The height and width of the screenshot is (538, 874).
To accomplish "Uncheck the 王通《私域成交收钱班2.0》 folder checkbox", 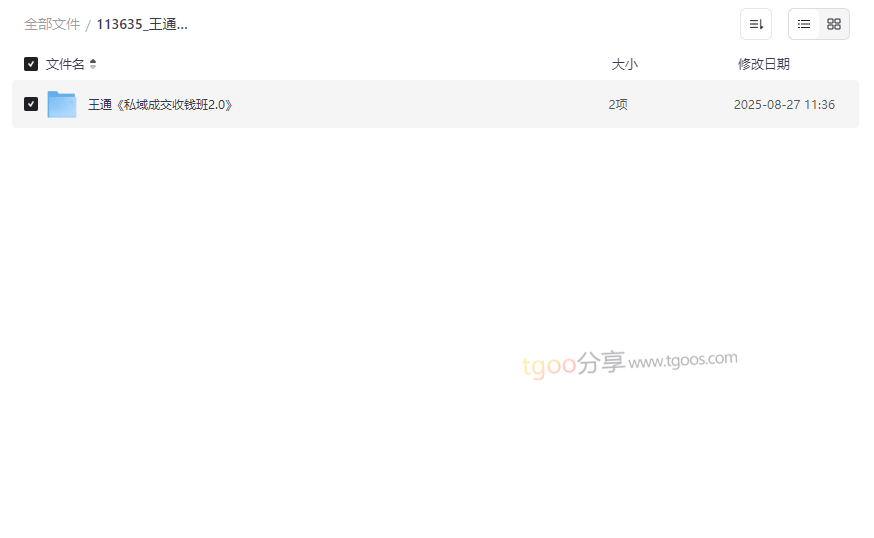I will pos(31,104).
